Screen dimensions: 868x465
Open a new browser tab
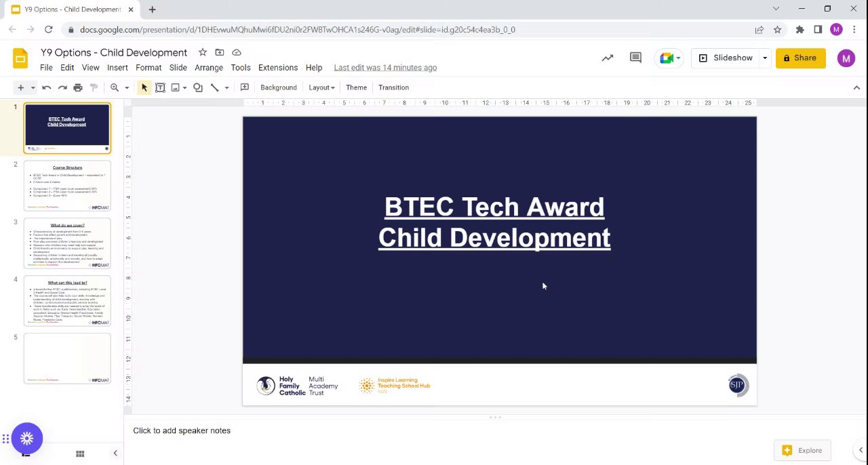[152, 9]
